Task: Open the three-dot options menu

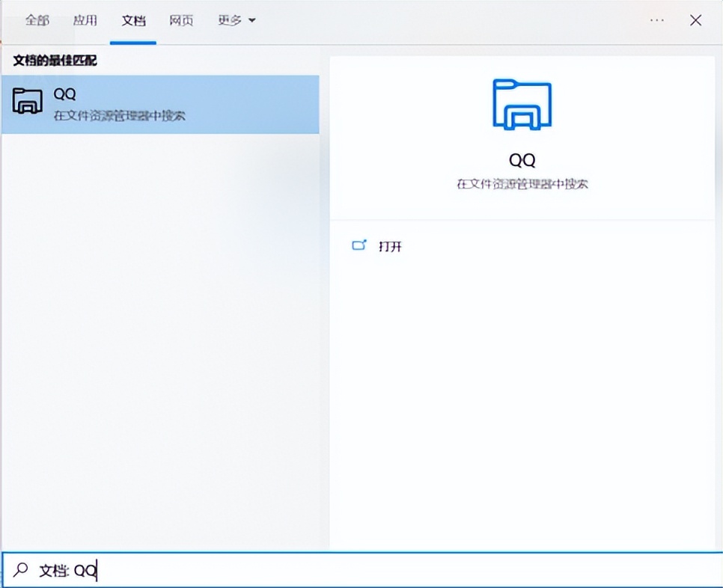Action: tap(656, 20)
